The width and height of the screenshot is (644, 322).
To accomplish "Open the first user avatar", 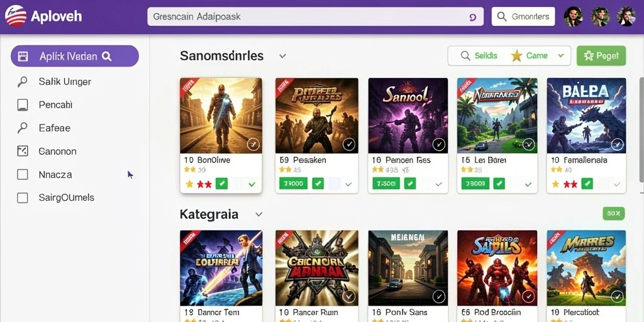I will tap(573, 16).
